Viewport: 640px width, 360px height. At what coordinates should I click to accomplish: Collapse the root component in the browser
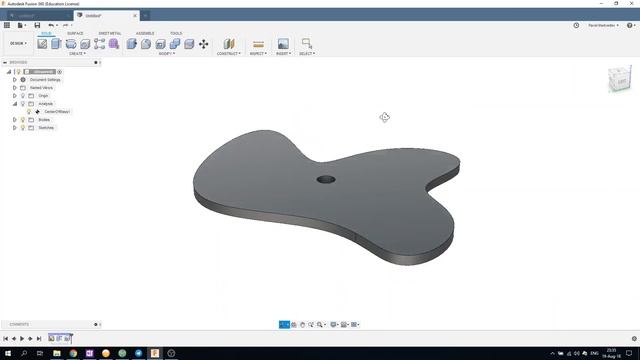pyautogui.click(x=9, y=72)
